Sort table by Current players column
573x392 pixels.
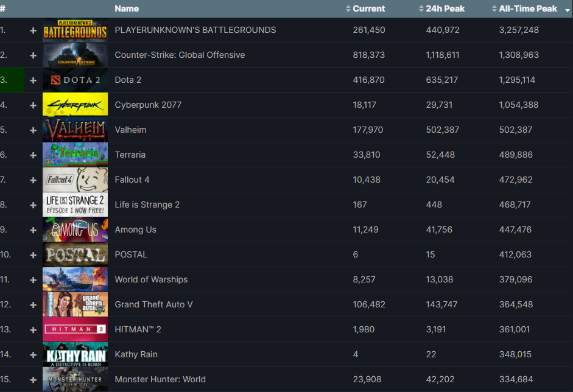click(368, 9)
